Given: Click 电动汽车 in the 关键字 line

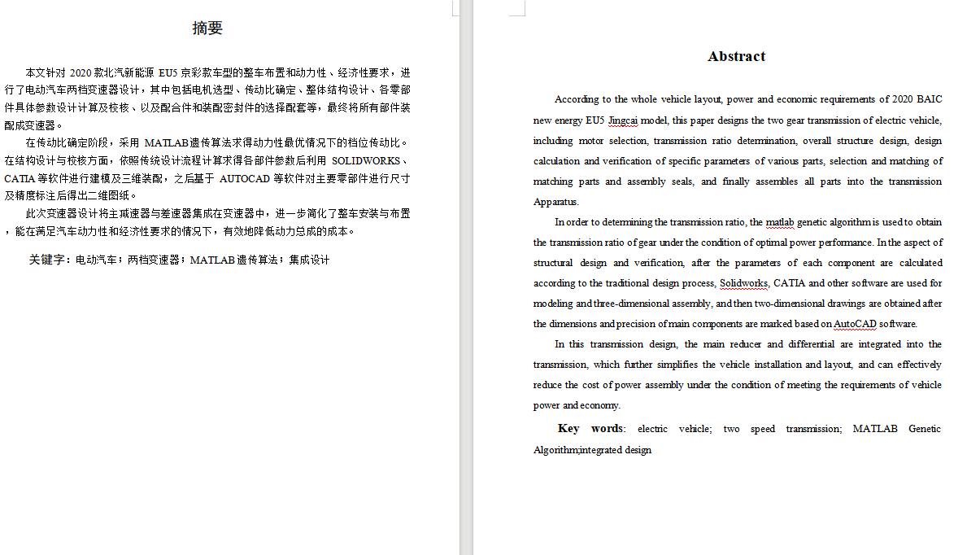Looking at the screenshot, I should (x=96, y=260).
